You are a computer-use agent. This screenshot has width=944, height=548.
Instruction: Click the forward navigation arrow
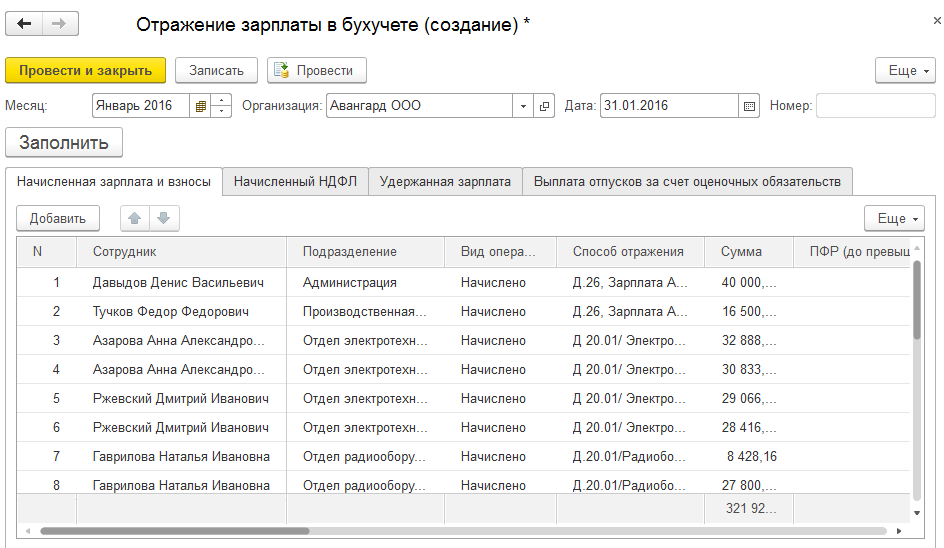pyautogui.click(x=60, y=24)
